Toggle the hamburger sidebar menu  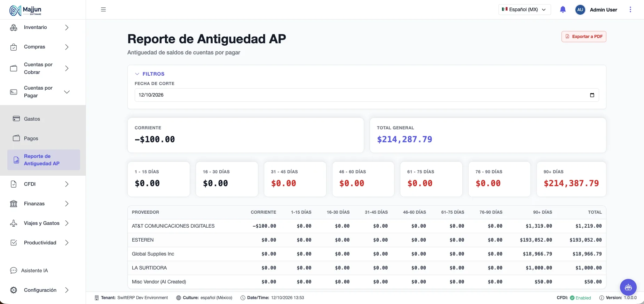(x=103, y=9)
